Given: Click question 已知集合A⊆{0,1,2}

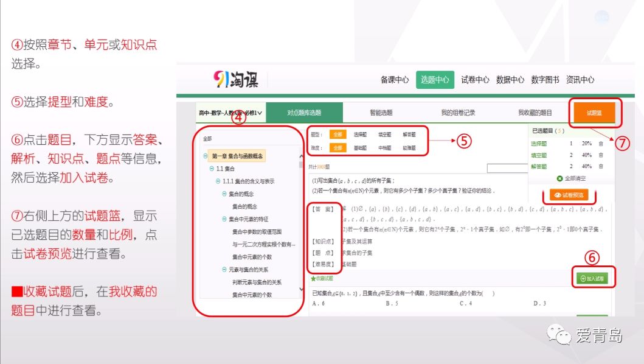Looking at the screenshot, I should coord(403,293).
